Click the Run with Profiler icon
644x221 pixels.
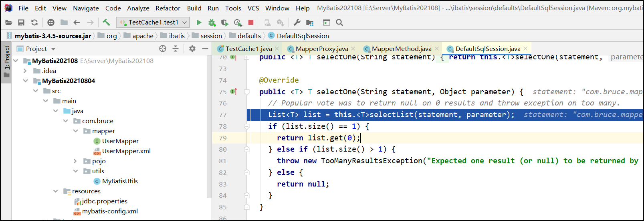(x=238, y=22)
